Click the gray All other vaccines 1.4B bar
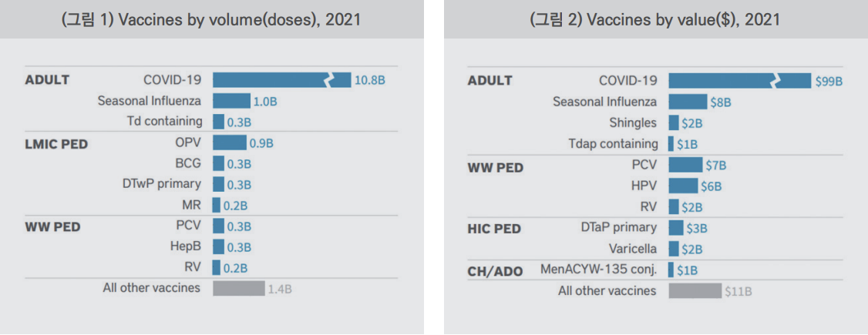 pos(239,288)
